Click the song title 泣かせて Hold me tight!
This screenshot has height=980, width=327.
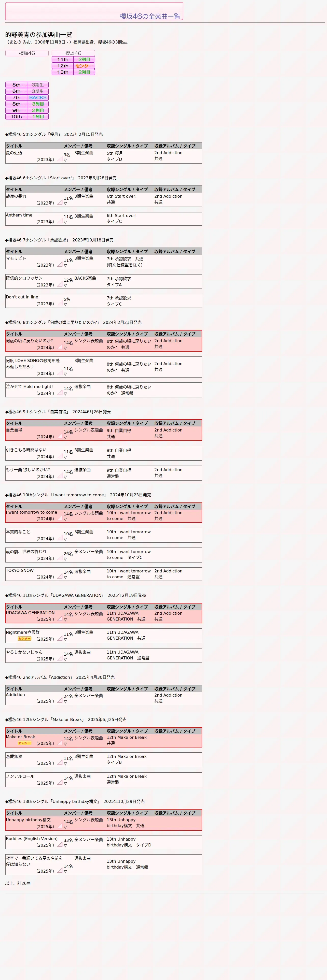29,386
